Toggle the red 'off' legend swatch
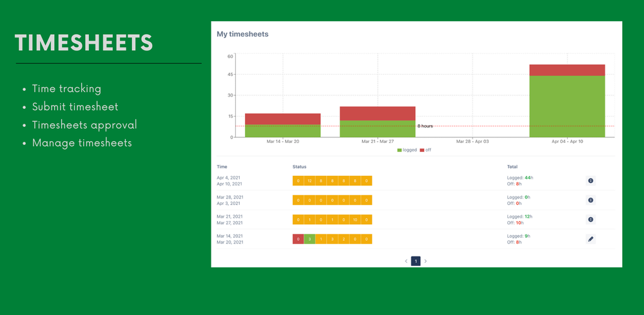This screenshot has height=315, width=644. coord(422,150)
